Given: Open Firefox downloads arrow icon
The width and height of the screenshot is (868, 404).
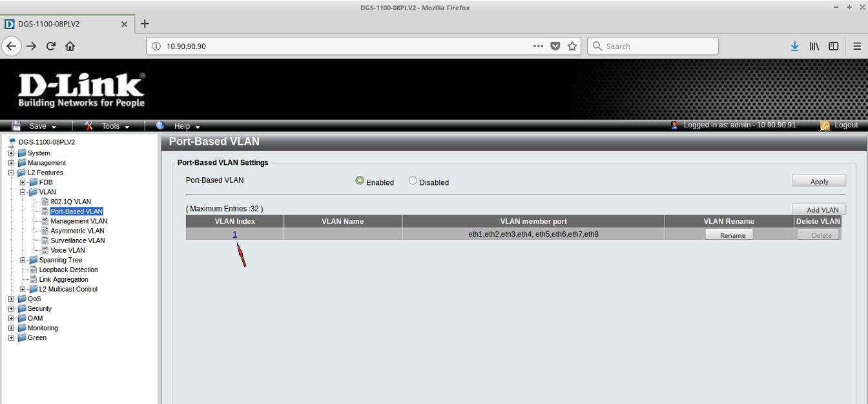Looking at the screenshot, I should (795, 46).
